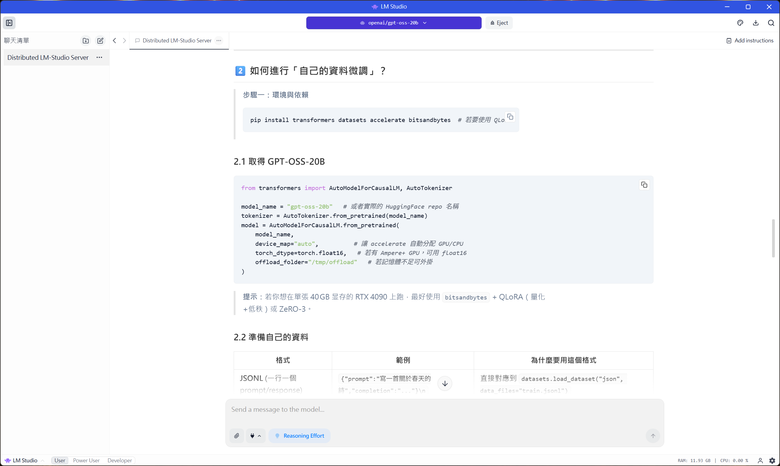This screenshot has height=466, width=780.
Task: Click the JSONL table cell
Action: coord(283,384)
